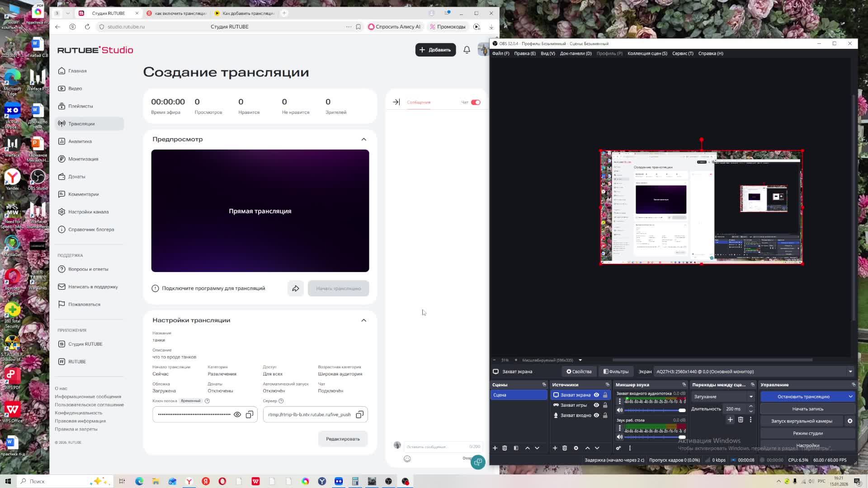Viewport: 868px width, 488px height.
Task: Reveal the stream key with eye icon
Action: point(237,414)
